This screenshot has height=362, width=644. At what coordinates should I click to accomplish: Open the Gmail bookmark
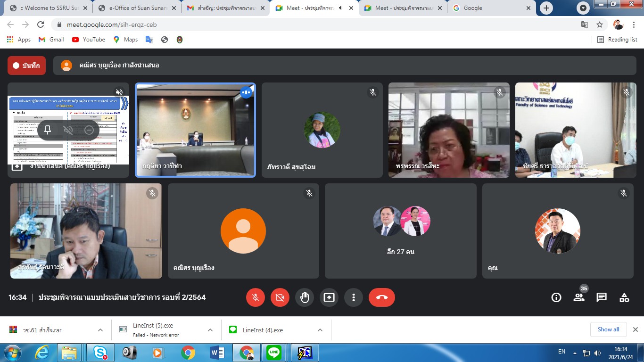pos(51,40)
